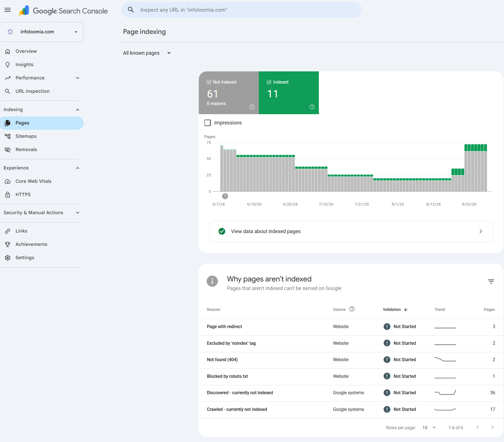Go to Sitemaps
Image resolution: width=504 pixels, height=442 pixels.
point(26,136)
